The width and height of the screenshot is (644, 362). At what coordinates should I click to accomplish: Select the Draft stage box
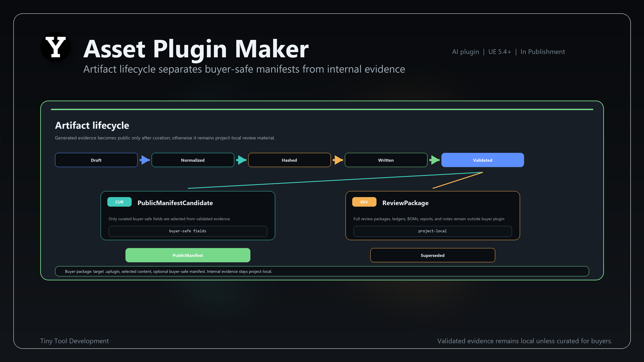[x=96, y=160]
